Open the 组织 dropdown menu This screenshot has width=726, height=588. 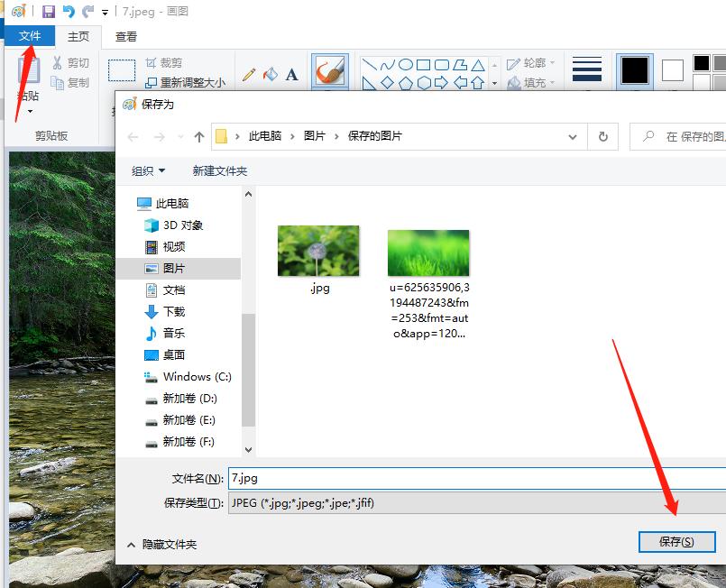(147, 170)
